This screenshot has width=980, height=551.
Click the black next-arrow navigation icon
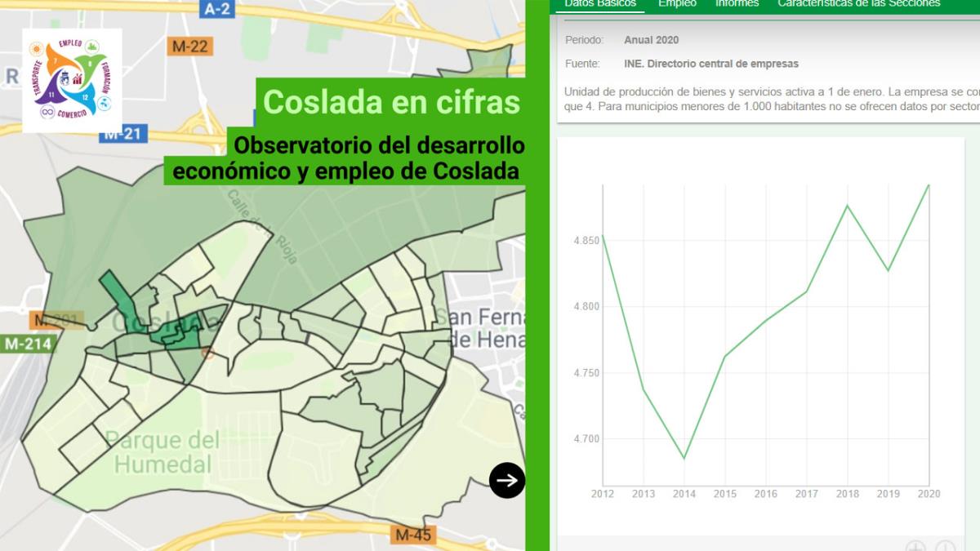[506, 481]
